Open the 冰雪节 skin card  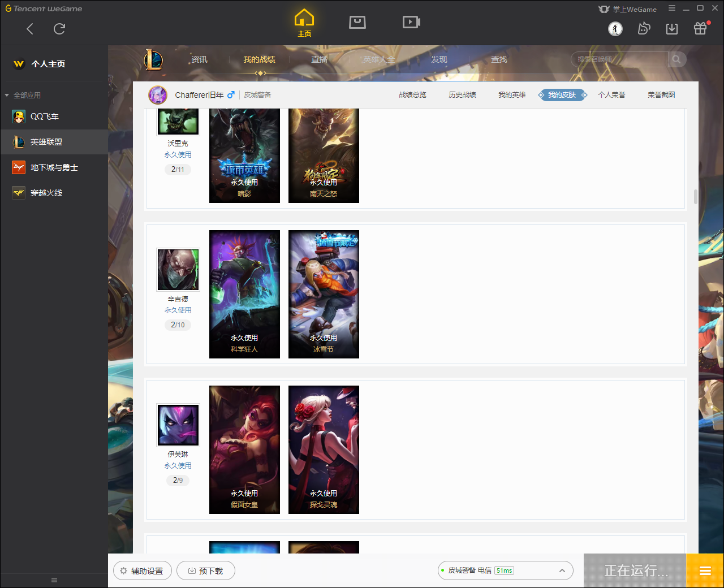324,294
